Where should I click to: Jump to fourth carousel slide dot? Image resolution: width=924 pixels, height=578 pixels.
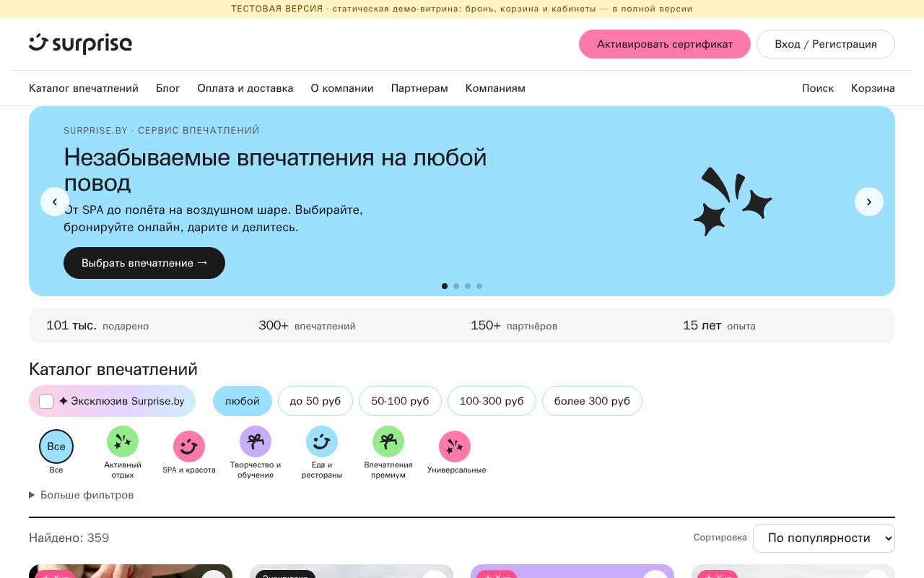tap(479, 286)
